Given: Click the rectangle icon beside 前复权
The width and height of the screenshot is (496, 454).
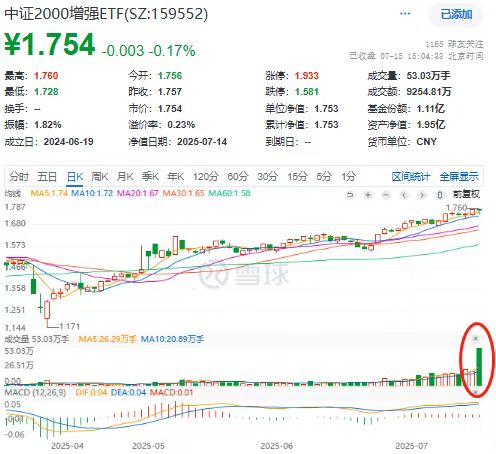Looking at the screenshot, I should [440, 195].
